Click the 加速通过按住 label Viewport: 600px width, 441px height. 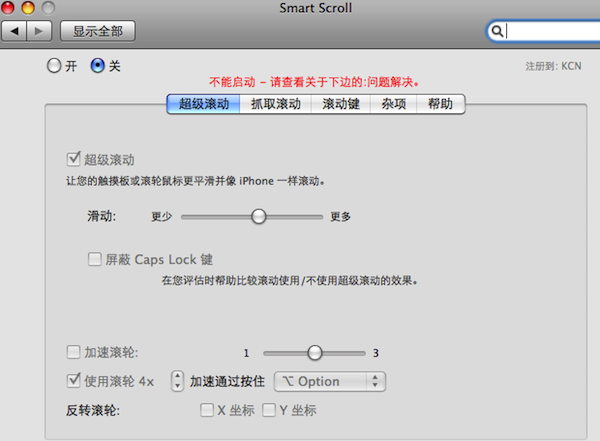click(227, 381)
